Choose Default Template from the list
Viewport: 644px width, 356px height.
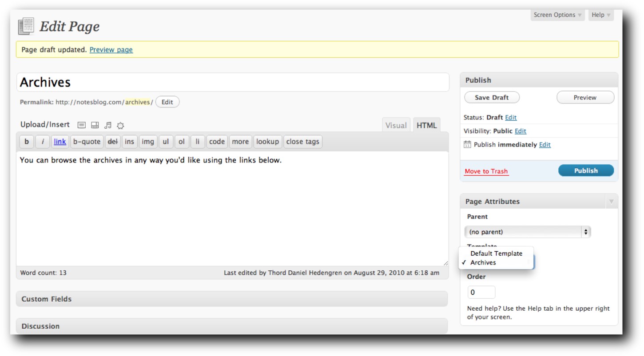tap(496, 253)
